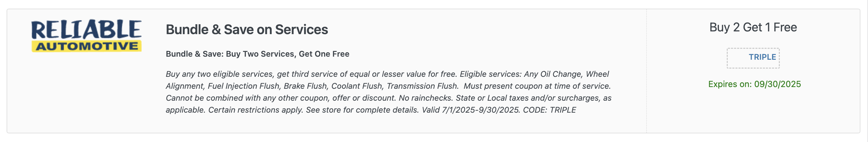Open the Bundle & Save on Services heading
Screen dimensions: 868x142
point(247,30)
